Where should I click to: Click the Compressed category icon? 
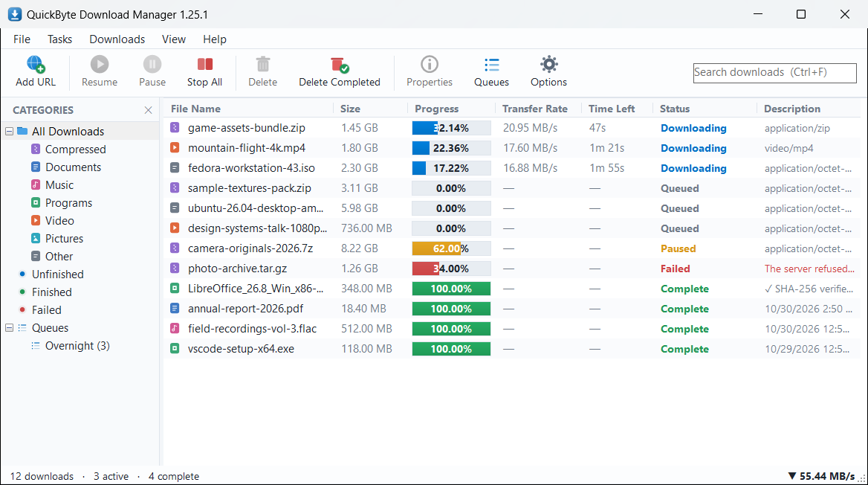[x=36, y=149]
